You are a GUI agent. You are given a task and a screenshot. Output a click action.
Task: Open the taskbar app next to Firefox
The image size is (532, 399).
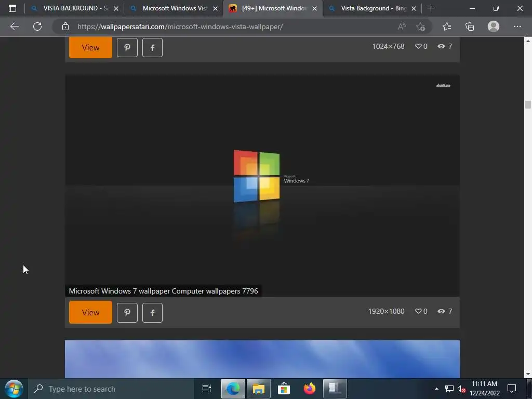(335, 389)
